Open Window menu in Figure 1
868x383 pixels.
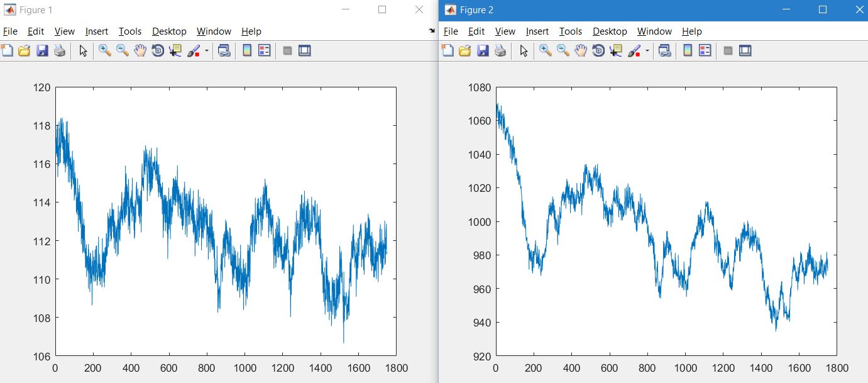coord(214,31)
